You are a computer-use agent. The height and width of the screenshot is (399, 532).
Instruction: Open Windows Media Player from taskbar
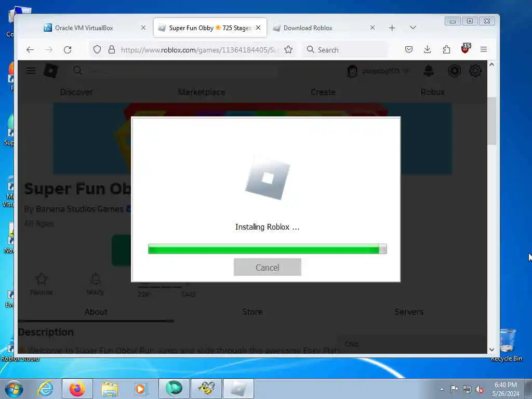tap(140, 389)
